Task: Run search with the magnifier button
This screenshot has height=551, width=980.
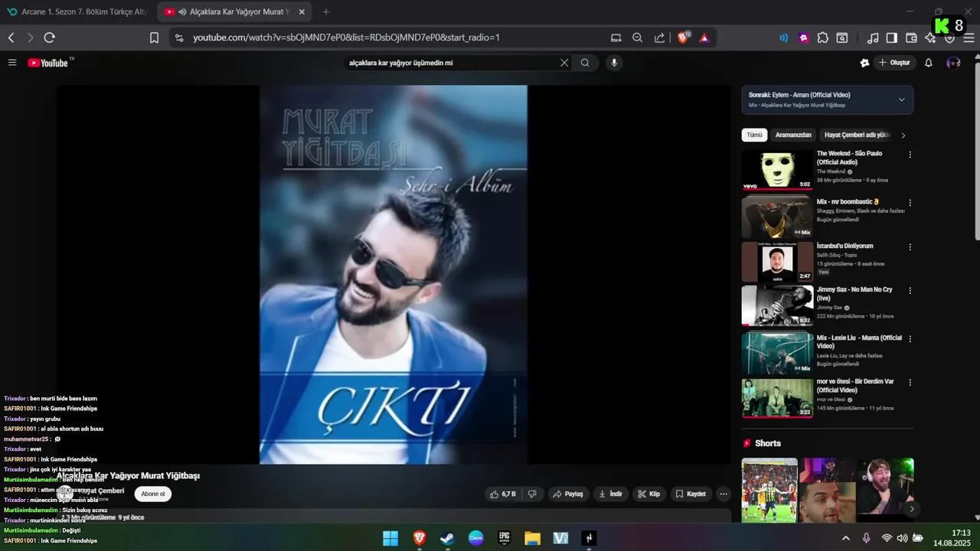Action: click(x=585, y=63)
